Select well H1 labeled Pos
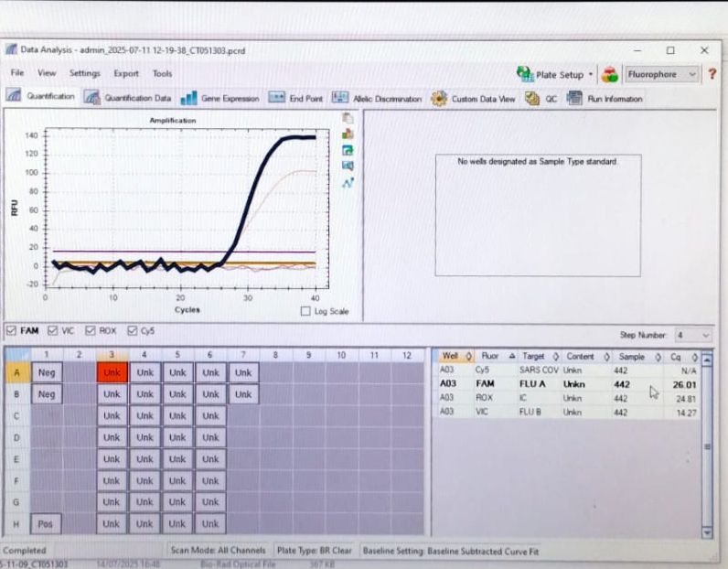This screenshot has height=569, width=728. [x=46, y=524]
